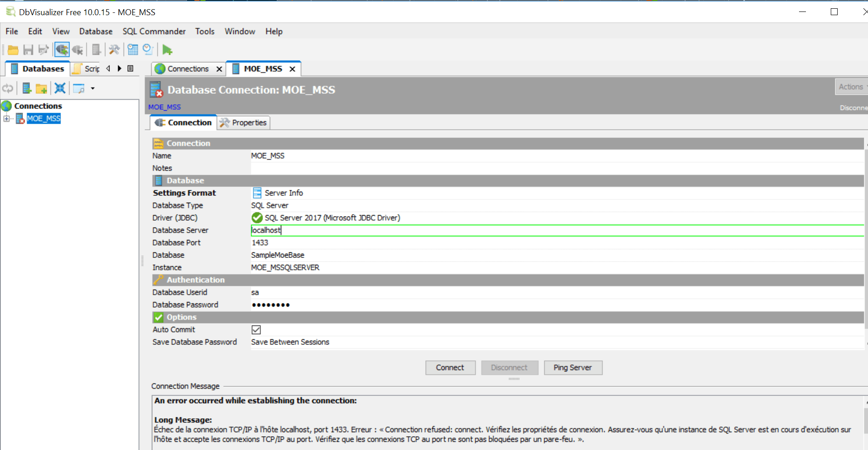Click the grey server toolbar icon
This screenshot has height=450, width=868.
pyautogui.click(x=96, y=50)
